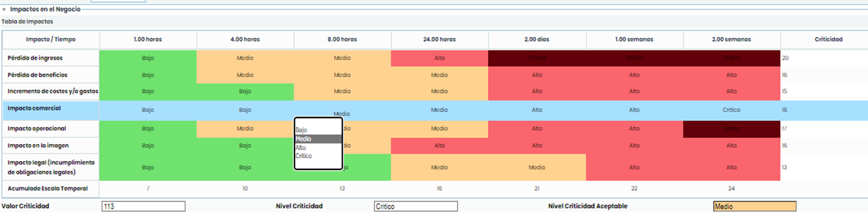Screen dimensions: 868x218
Task: Click Impacto operacional cell under 2.00 semanas
Action: [731, 128]
